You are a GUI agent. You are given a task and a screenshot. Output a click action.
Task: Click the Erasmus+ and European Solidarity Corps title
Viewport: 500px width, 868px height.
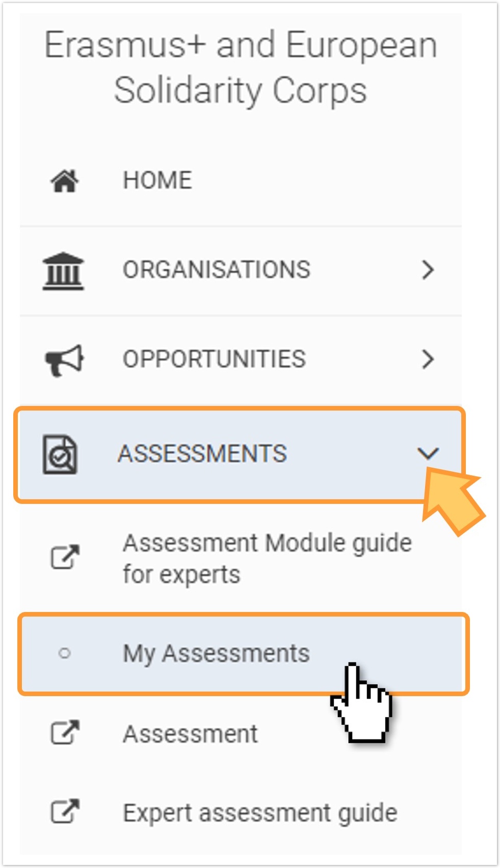pos(241,67)
